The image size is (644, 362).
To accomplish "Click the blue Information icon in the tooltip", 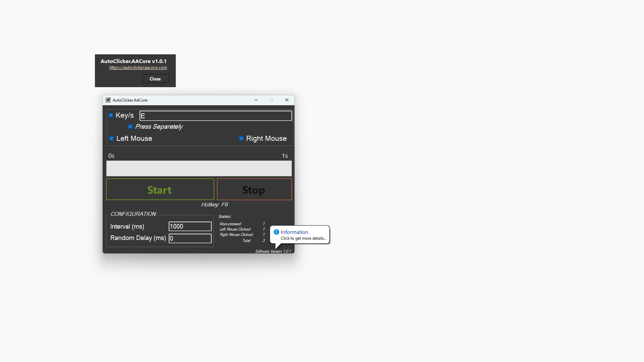I will tap(276, 232).
